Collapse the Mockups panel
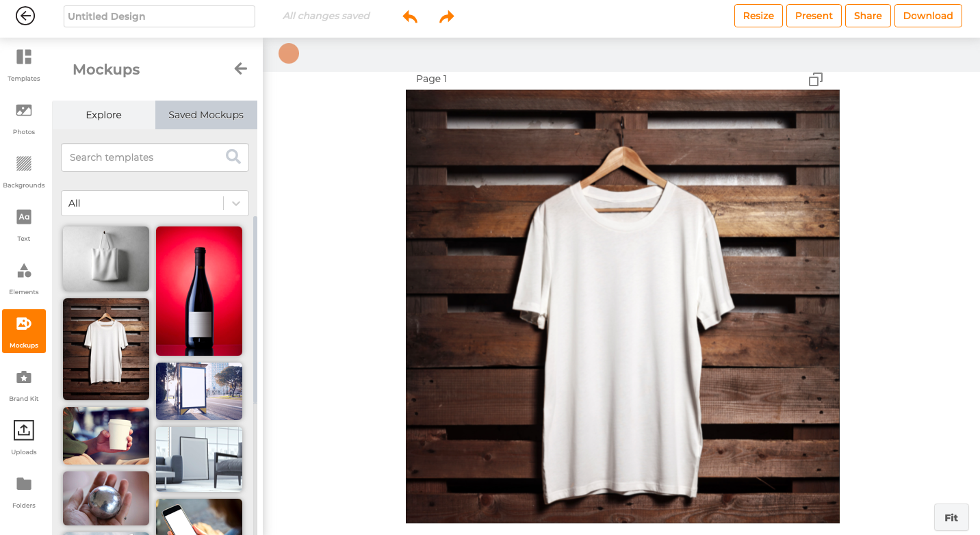This screenshot has width=980, height=535. coord(240,68)
